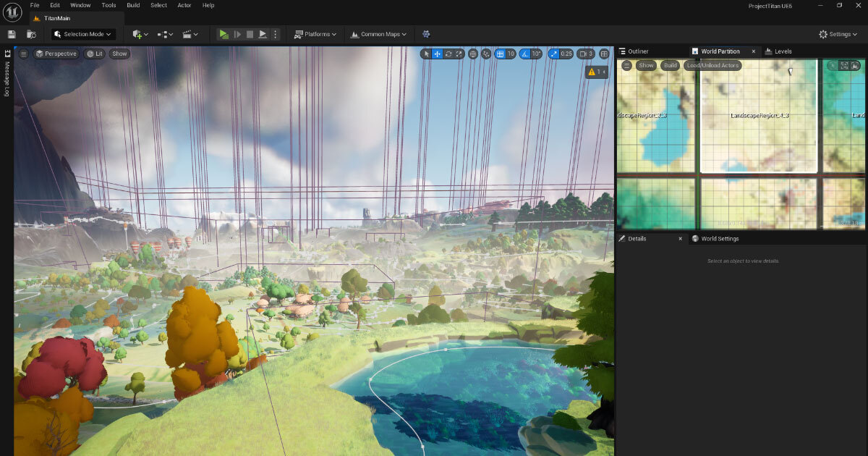868x456 pixels.
Task: Click the Lit view mode button
Action: click(x=94, y=54)
